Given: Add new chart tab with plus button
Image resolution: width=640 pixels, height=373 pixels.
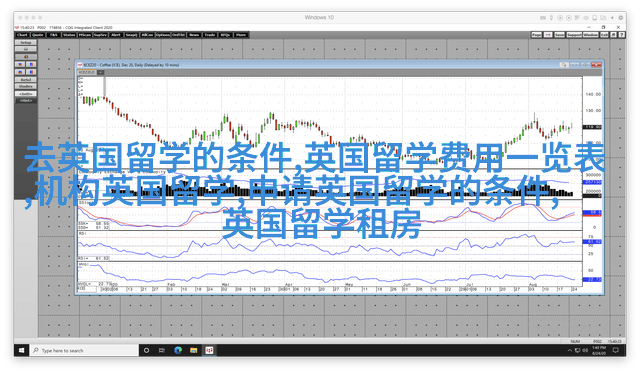Looking at the screenshot, I should click(x=100, y=72).
